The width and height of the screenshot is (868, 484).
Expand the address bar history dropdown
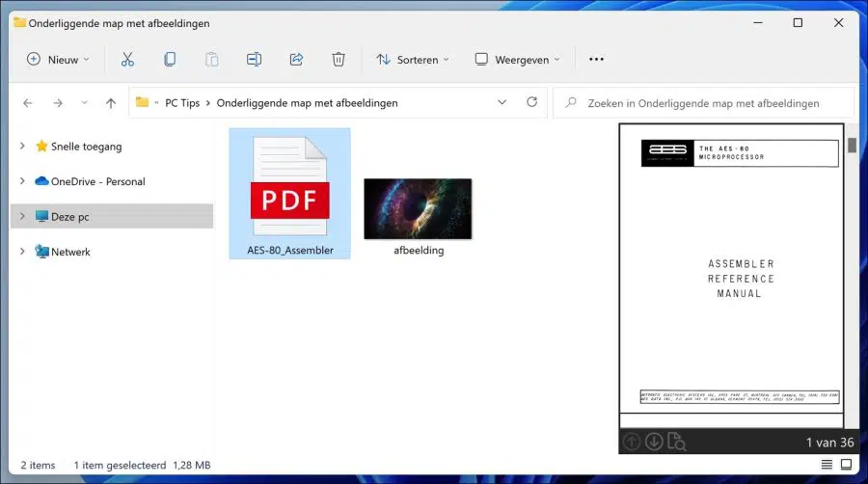(502, 102)
